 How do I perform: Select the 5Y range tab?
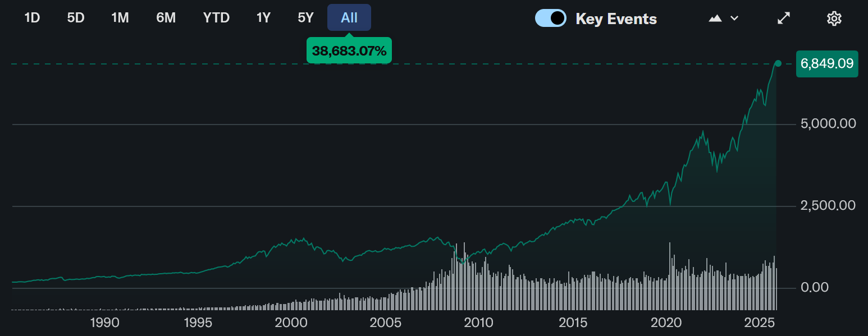tap(305, 18)
